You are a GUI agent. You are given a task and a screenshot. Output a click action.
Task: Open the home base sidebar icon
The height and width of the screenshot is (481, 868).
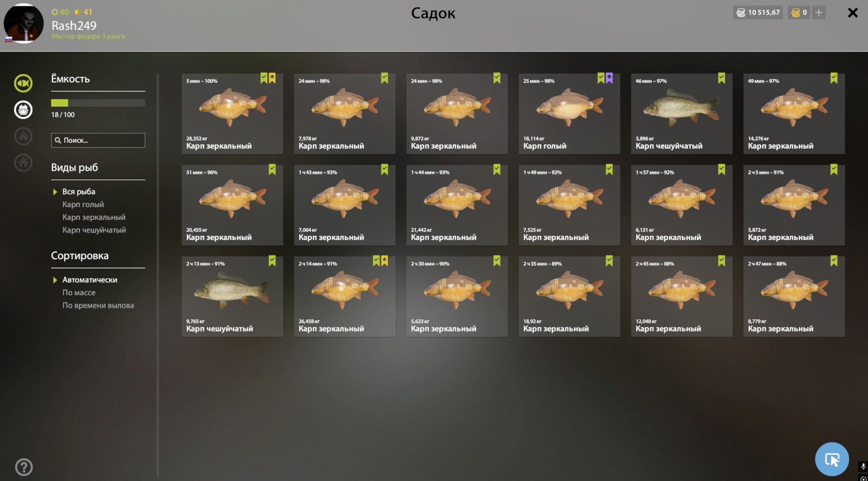coord(23,162)
